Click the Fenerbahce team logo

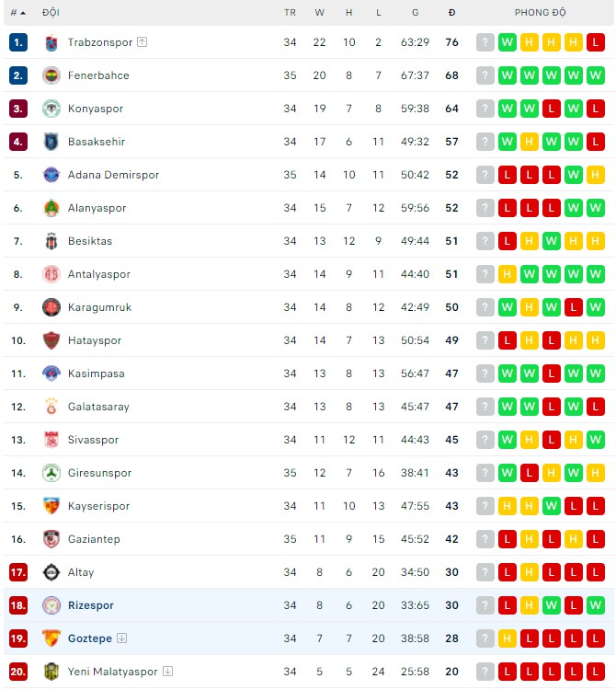tap(51, 75)
